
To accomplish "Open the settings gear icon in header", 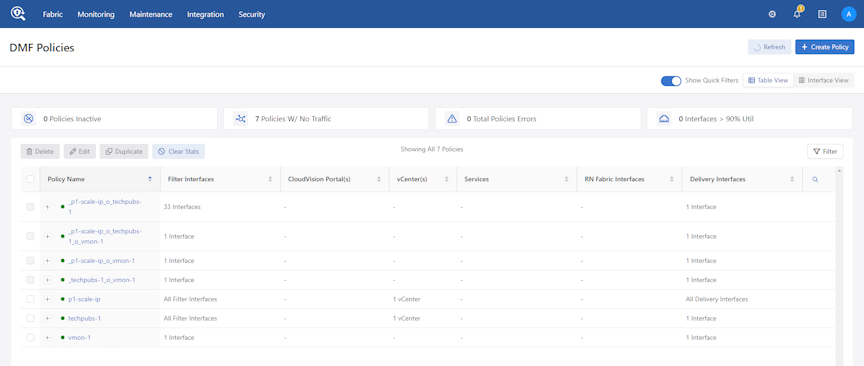I will point(772,14).
